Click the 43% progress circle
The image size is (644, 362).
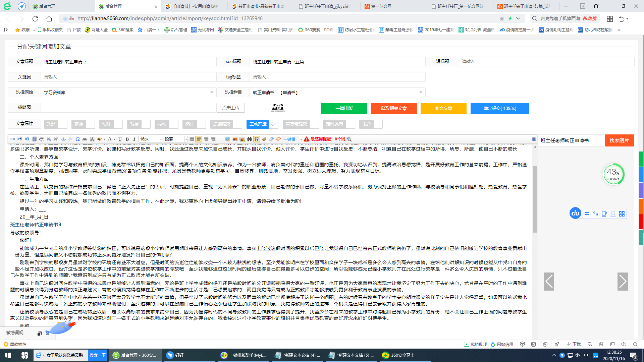614,174
